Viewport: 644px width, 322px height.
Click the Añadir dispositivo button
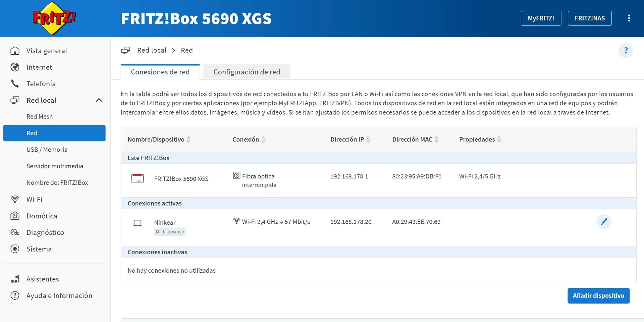click(x=598, y=296)
